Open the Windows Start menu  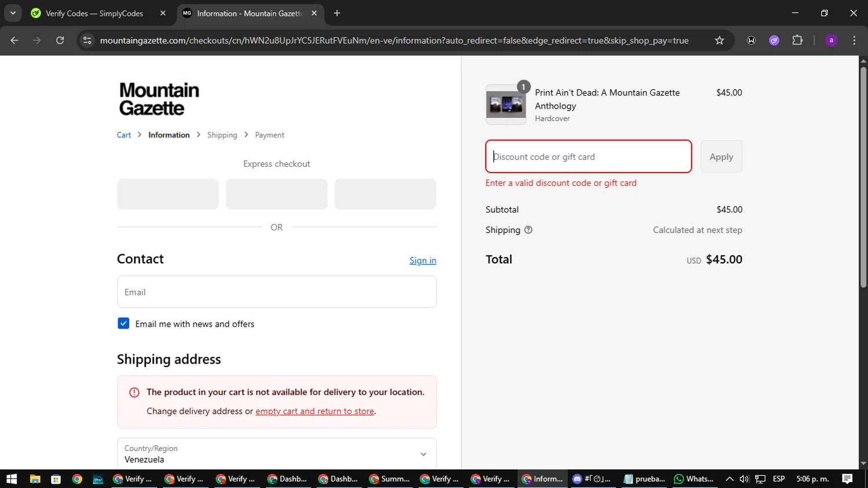[x=12, y=479]
